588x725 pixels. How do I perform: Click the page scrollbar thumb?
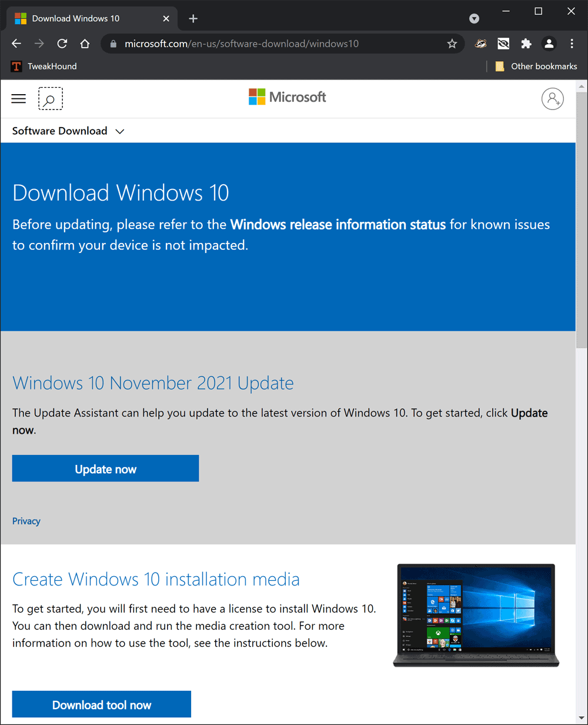[582, 221]
